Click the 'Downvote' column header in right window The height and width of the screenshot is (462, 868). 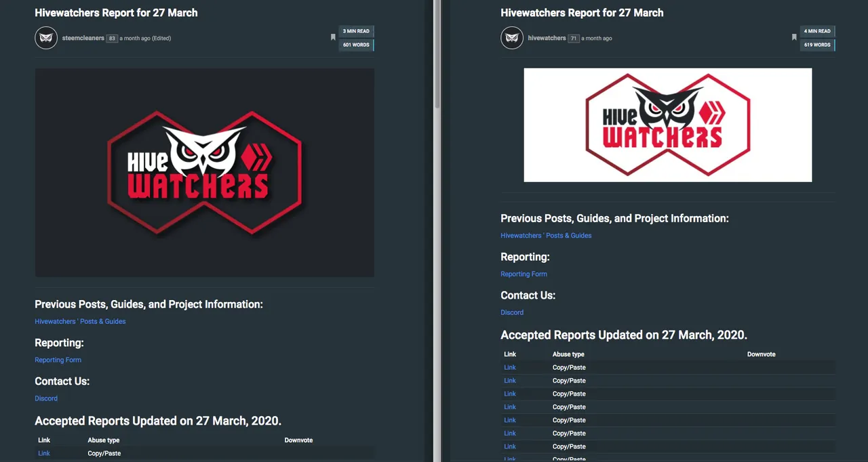coord(762,354)
